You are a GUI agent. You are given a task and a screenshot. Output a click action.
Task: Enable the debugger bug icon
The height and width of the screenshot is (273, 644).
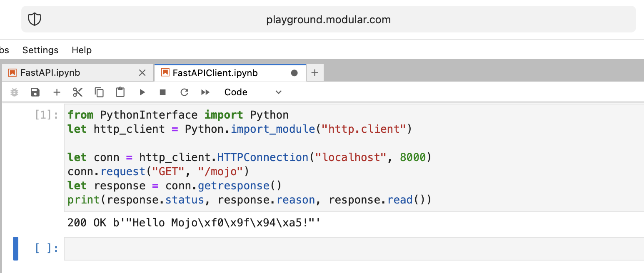[14, 92]
